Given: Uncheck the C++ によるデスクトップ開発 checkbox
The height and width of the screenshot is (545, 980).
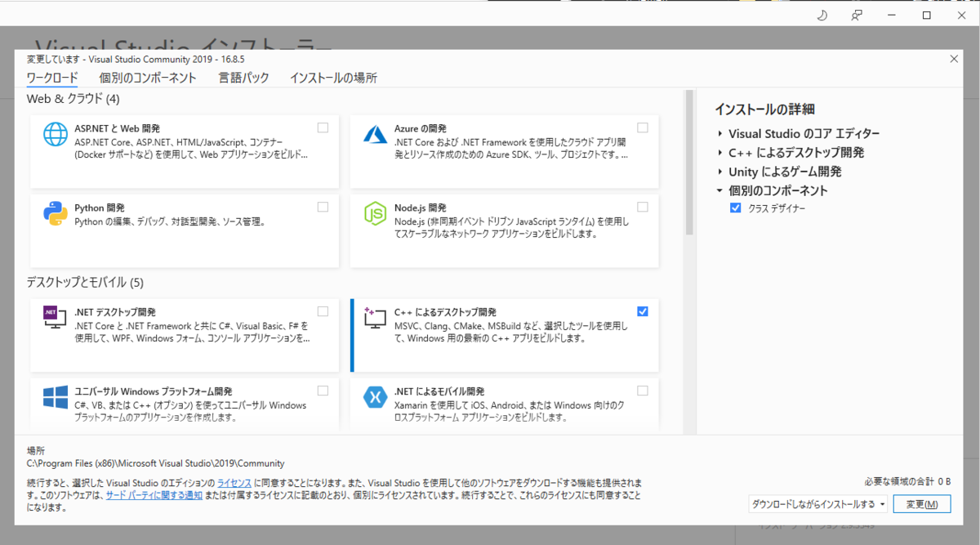Looking at the screenshot, I should coord(643,311).
